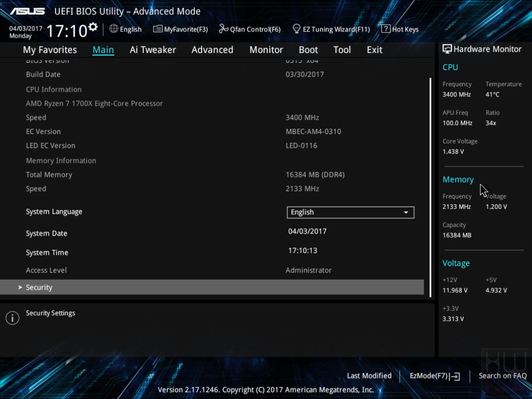
Task: Click the CPU Information heading
Action: pyautogui.click(x=53, y=90)
